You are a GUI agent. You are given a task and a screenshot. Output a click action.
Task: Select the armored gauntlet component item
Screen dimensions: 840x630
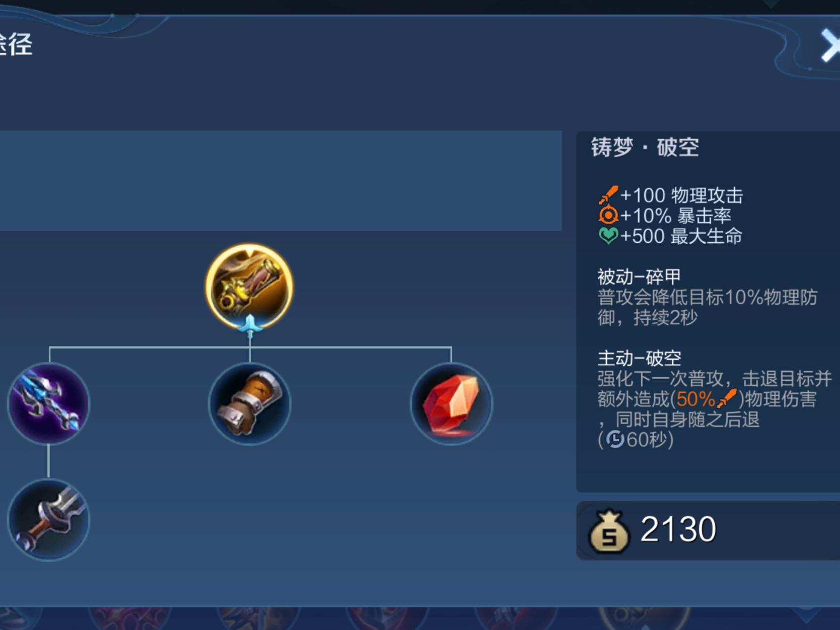(x=250, y=403)
